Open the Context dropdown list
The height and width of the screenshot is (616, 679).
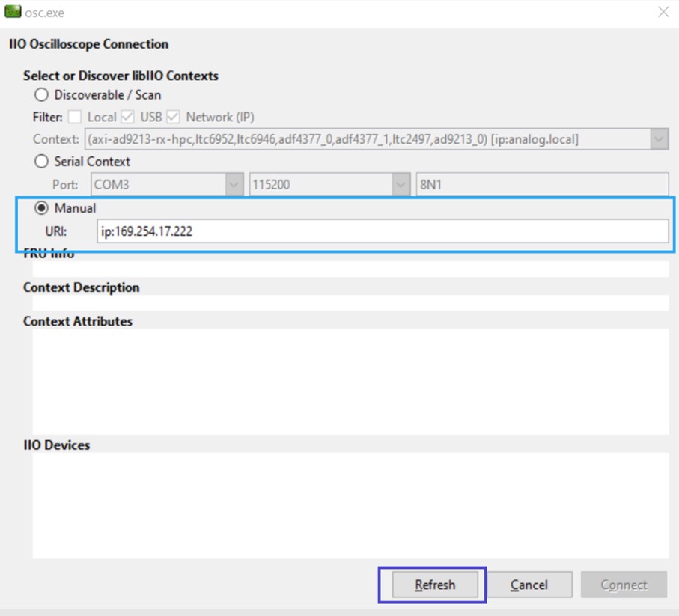click(657, 139)
